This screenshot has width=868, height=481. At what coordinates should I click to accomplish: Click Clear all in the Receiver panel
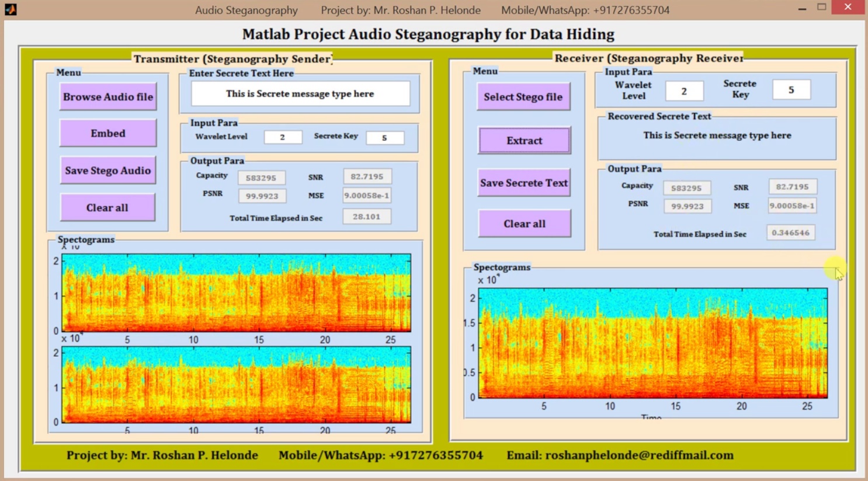(523, 223)
